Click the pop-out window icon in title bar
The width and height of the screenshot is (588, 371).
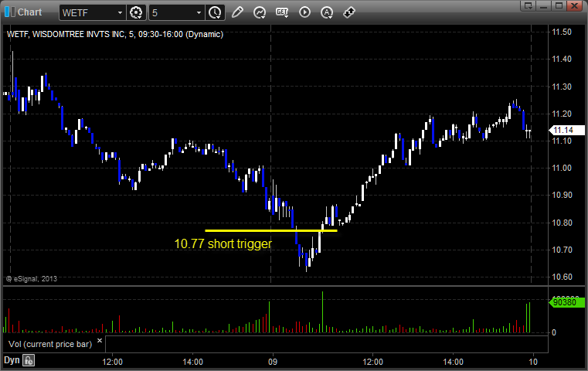point(529,5)
